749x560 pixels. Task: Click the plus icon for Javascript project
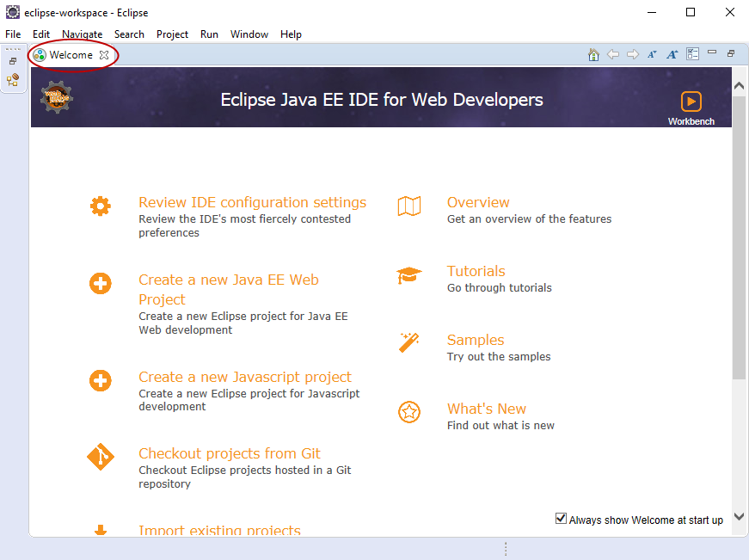point(101,381)
